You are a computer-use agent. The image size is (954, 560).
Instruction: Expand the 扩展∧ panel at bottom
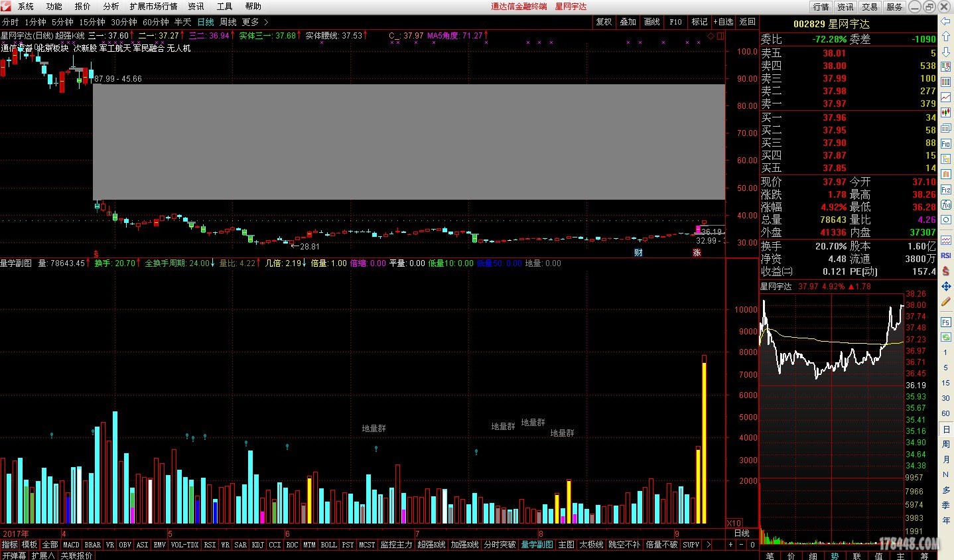pyautogui.click(x=43, y=555)
